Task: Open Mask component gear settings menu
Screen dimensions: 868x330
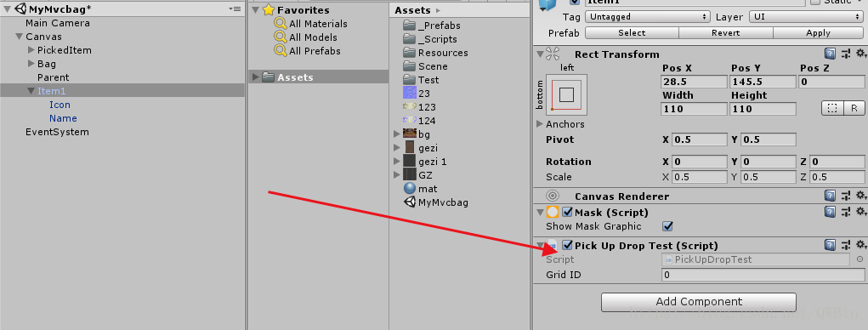Action: tap(861, 212)
